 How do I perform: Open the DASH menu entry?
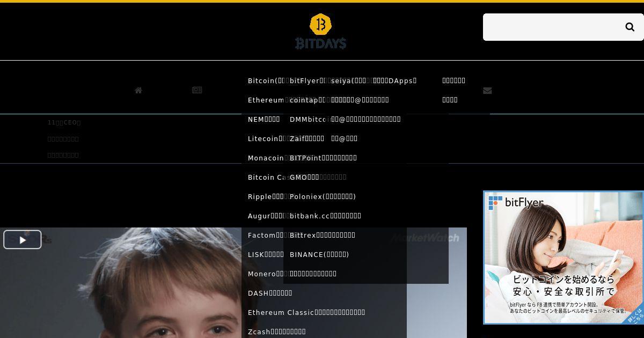[270, 293]
